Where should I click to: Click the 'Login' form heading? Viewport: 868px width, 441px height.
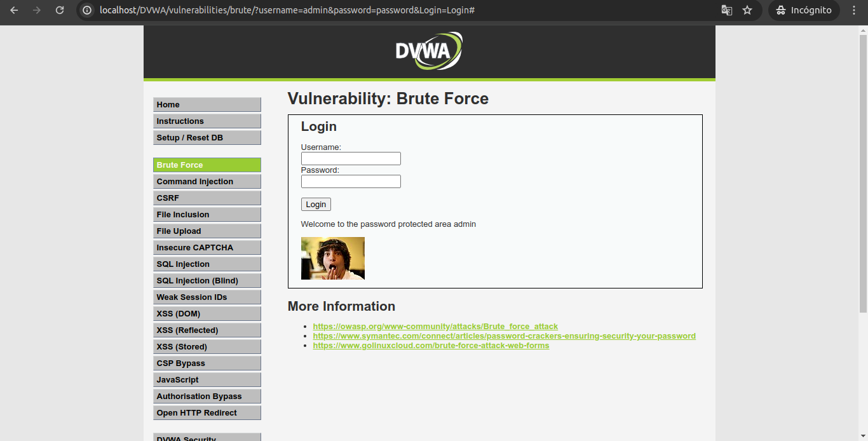(319, 126)
